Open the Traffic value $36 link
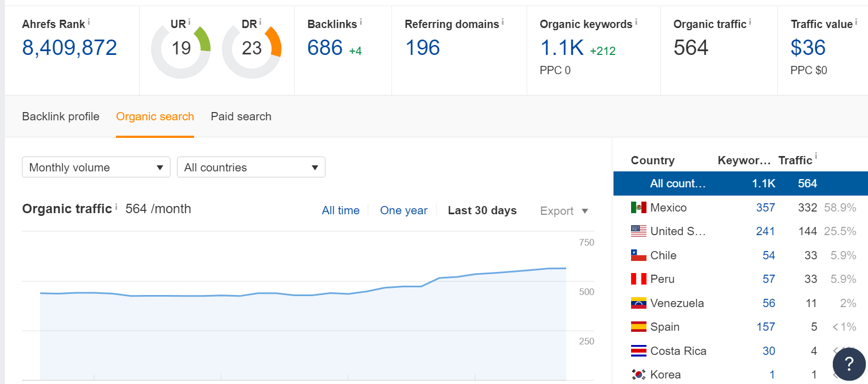868x384 pixels. [808, 48]
